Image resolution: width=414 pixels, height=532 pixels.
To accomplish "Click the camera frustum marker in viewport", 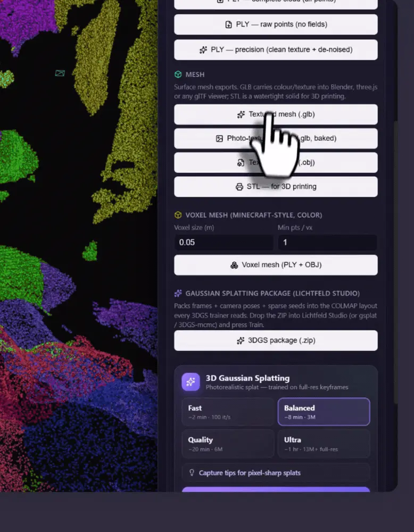I will tap(60, 73).
